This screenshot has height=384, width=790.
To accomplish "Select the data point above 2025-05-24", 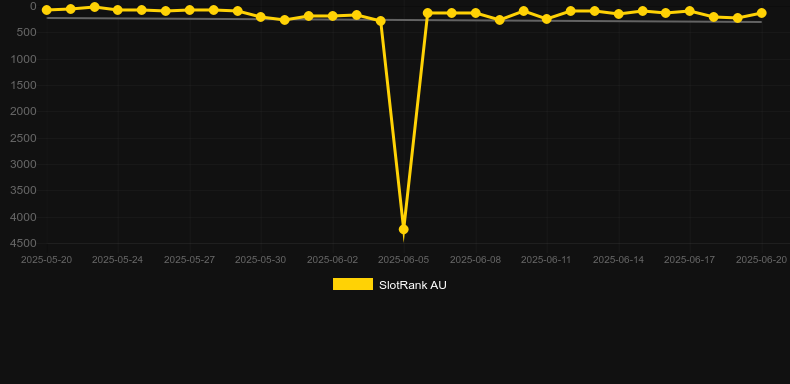I will (118, 10).
